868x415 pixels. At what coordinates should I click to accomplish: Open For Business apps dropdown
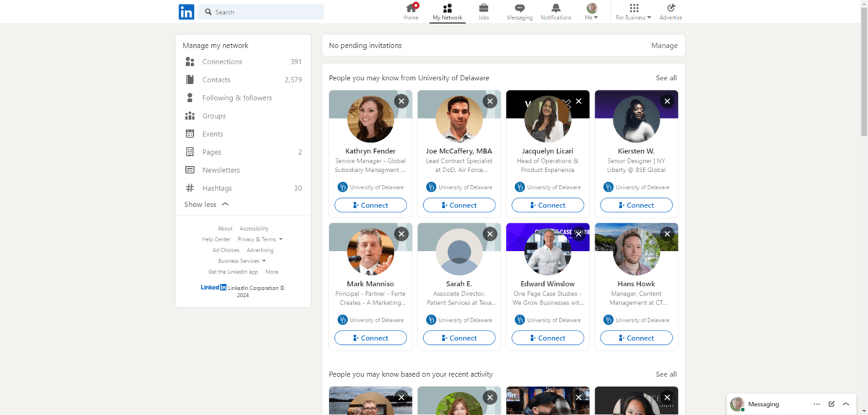pos(634,12)
